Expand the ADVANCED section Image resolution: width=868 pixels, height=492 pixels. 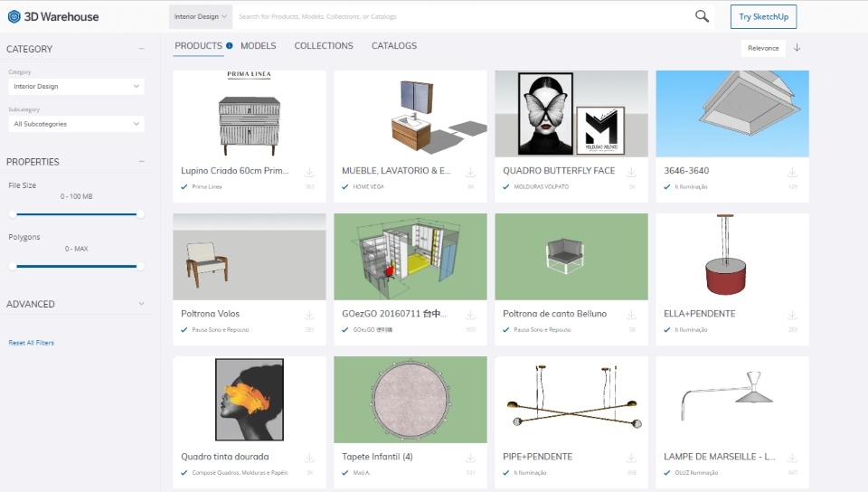pyautogui.click(x=142, y=304)
